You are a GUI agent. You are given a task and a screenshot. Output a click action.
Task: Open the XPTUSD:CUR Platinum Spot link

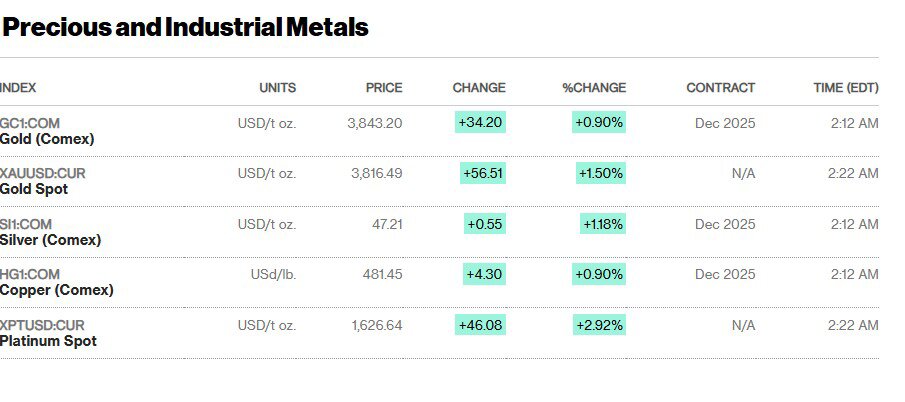pos(48,333)
